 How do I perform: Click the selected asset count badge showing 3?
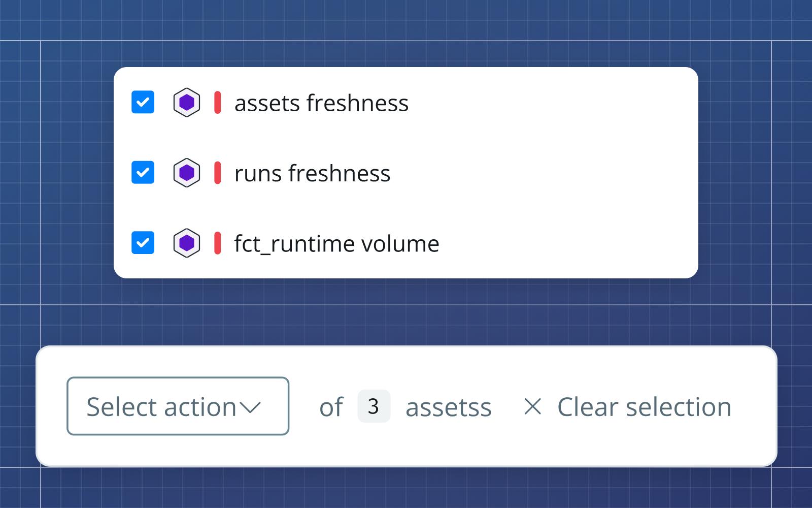point(374,406)
